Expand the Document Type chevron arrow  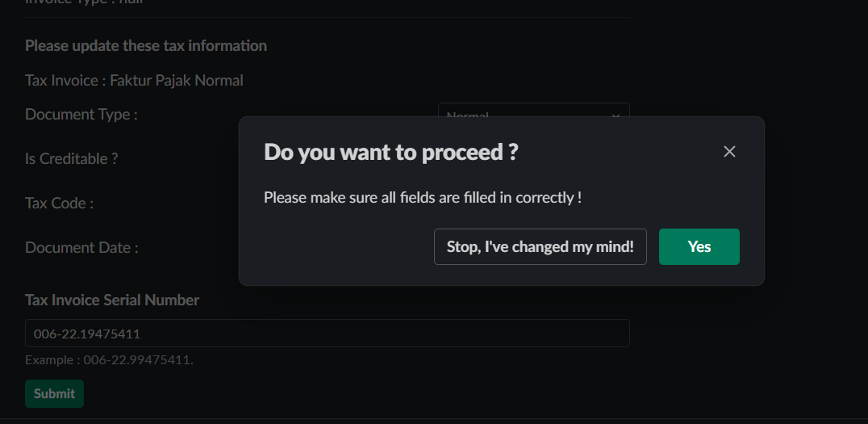pyautogui.click(x=616, y=111)
